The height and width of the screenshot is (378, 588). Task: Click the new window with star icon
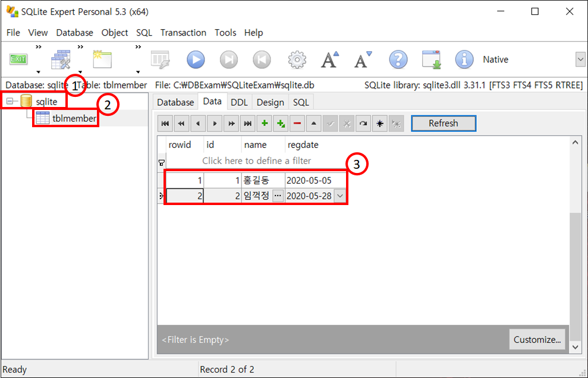(x=102, y=59)
